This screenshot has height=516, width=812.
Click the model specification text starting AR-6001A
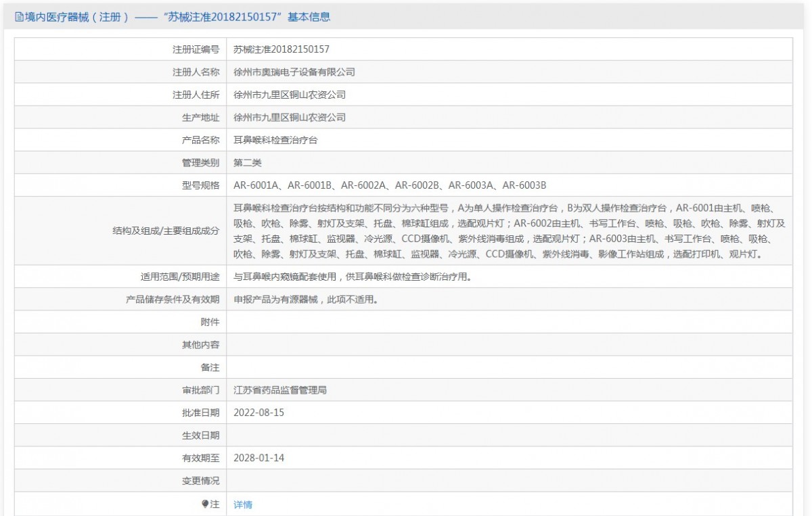click(x=390, y=185)
